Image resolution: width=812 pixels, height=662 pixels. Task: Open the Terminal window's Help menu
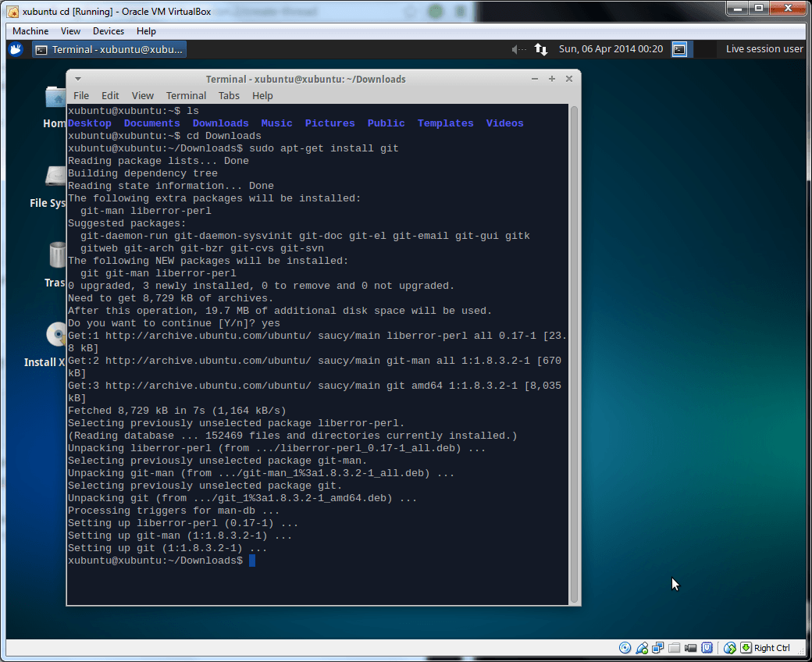pyautogui.click(x=262, y=96)
